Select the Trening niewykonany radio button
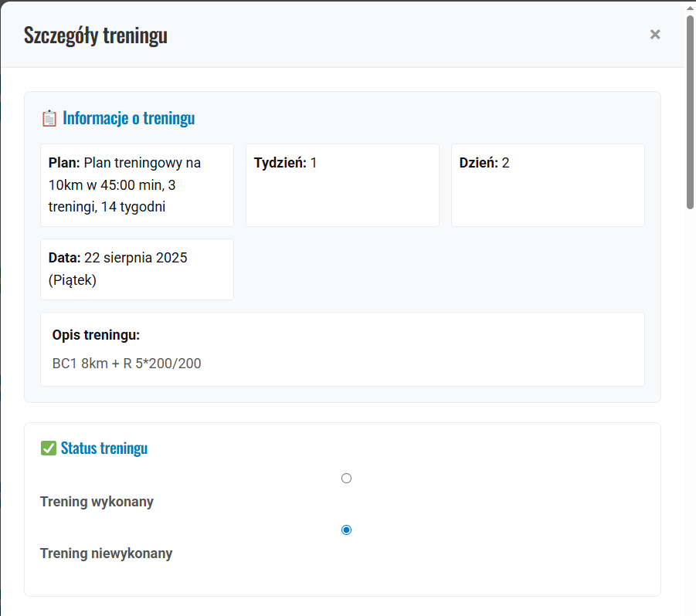This screenshot has height=616, width=696. (x=346, y=530)
